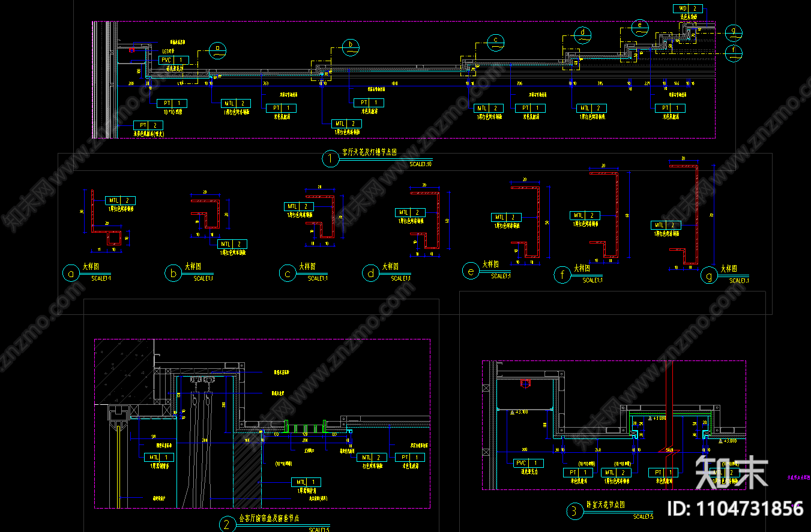Select MTL 2 tag in curtain box drawing

(372, 457)
